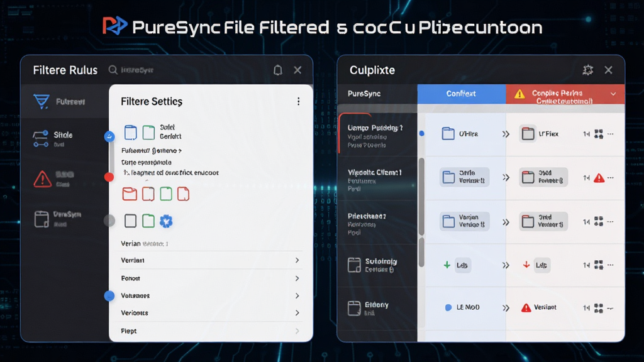Click the Divie Verient chip button
The image size is (644, 362).
[x=464, y=177]
